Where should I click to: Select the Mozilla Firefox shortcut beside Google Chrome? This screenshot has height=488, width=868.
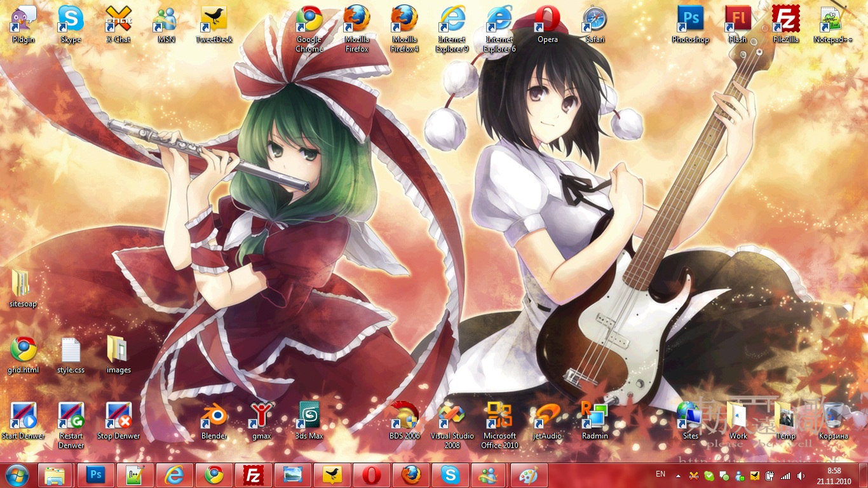356,29
